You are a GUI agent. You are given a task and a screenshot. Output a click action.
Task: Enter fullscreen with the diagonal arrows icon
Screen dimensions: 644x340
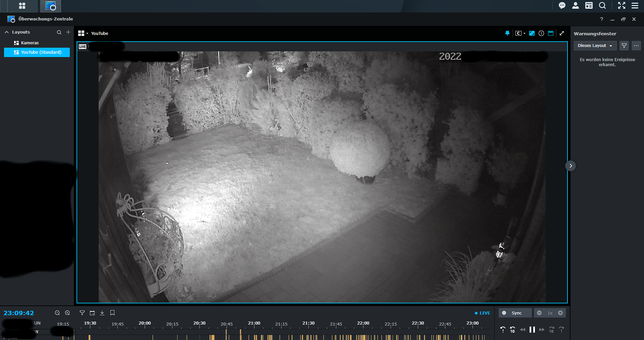[562, 33]
